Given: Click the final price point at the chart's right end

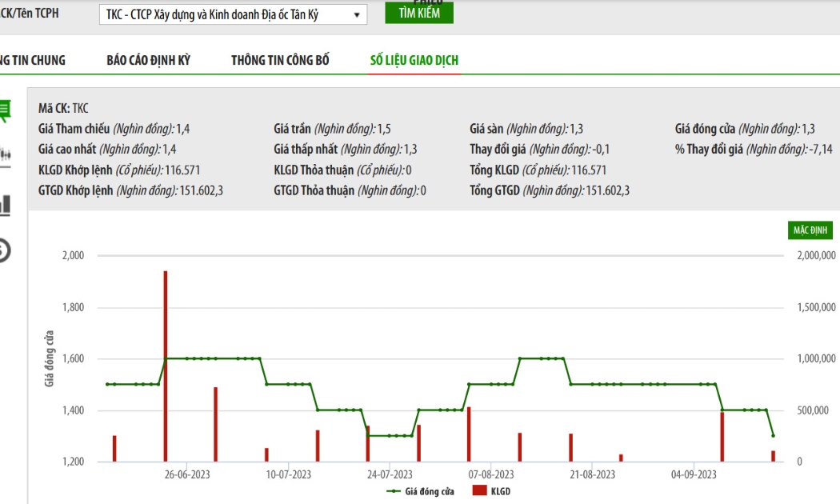Looking at the screenshot, I should [773, 435].
